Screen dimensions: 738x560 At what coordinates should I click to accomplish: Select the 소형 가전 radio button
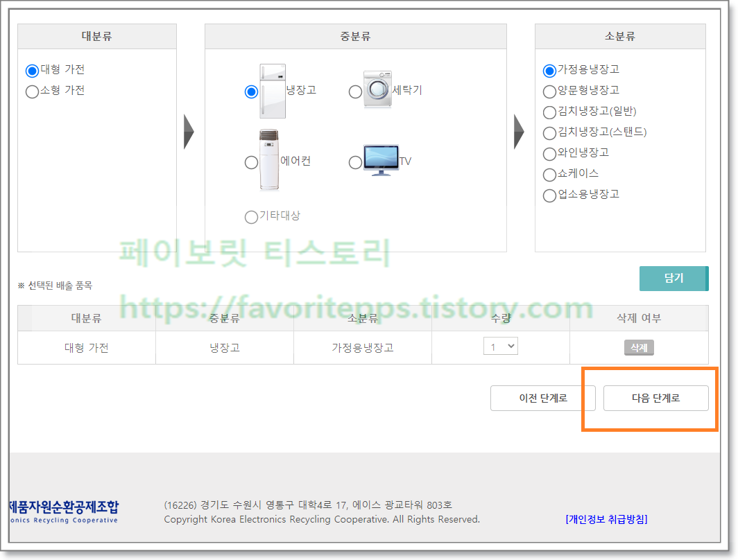tap(32, 91)
